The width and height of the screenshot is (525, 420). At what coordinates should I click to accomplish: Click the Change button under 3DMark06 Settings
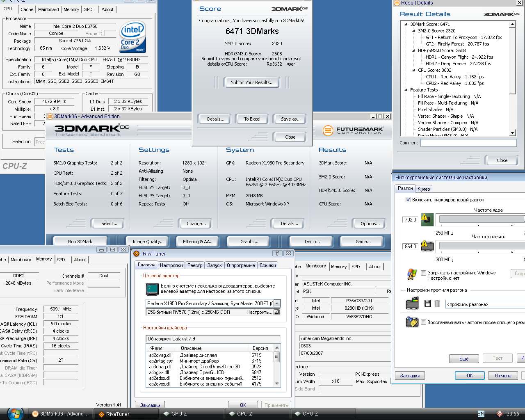(x=196, y=224)
